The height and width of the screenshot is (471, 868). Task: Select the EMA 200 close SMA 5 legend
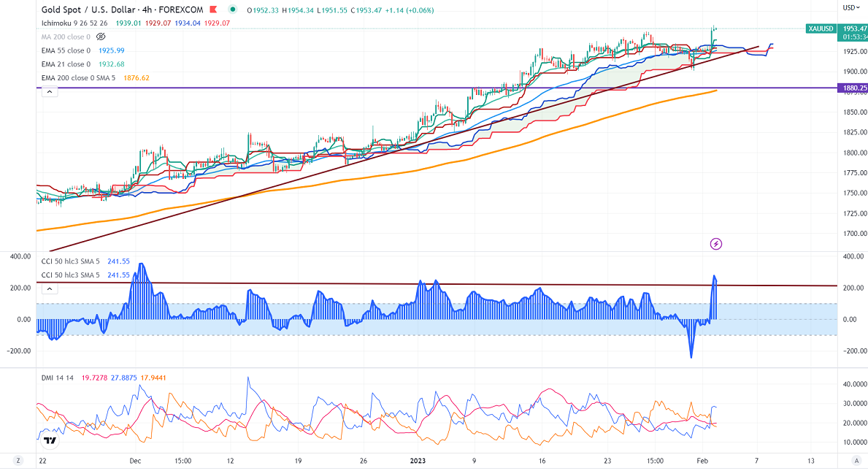pyautogui.click(x=81, y=78)
